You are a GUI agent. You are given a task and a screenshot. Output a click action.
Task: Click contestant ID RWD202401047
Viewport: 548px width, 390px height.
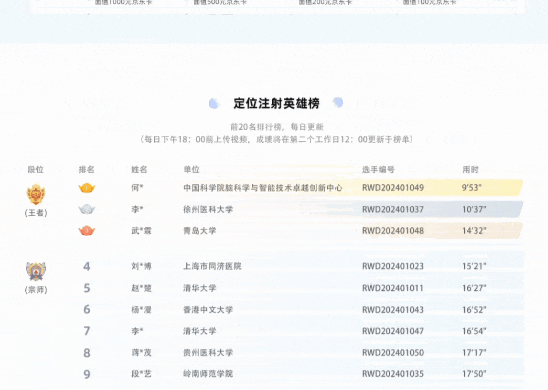pos(393,331)
